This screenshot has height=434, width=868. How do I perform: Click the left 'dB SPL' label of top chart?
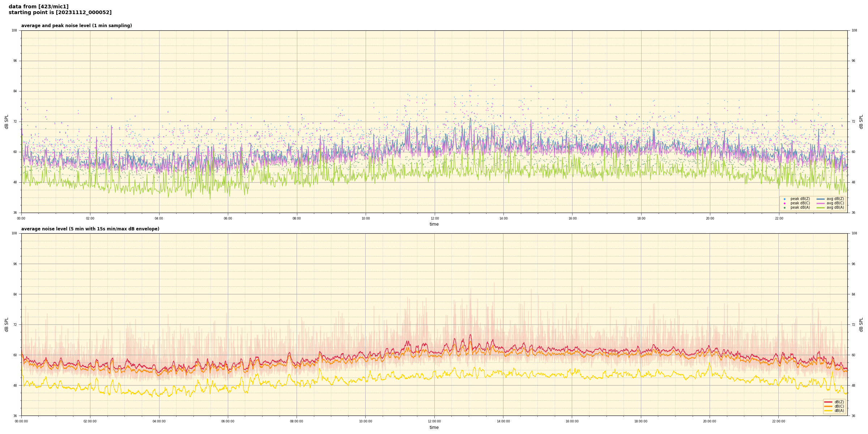click(x=7, y=122)
